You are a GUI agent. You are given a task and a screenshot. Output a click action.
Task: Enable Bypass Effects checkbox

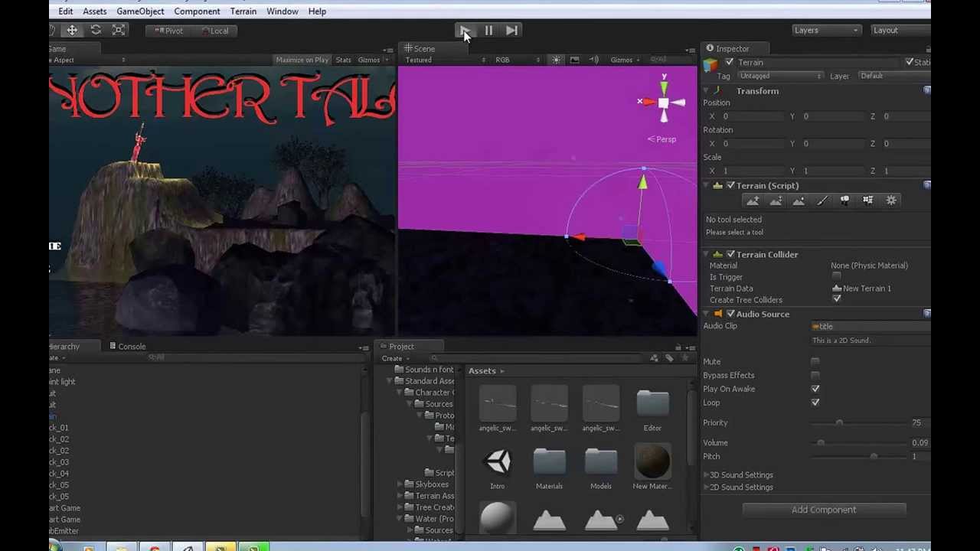(815, 375)
